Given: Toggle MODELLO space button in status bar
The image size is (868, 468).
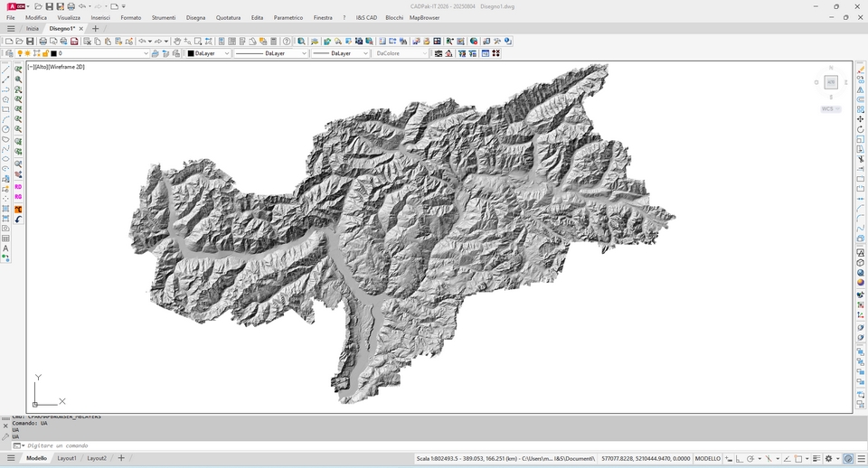Looking at the screenshot, I should 707,459.
